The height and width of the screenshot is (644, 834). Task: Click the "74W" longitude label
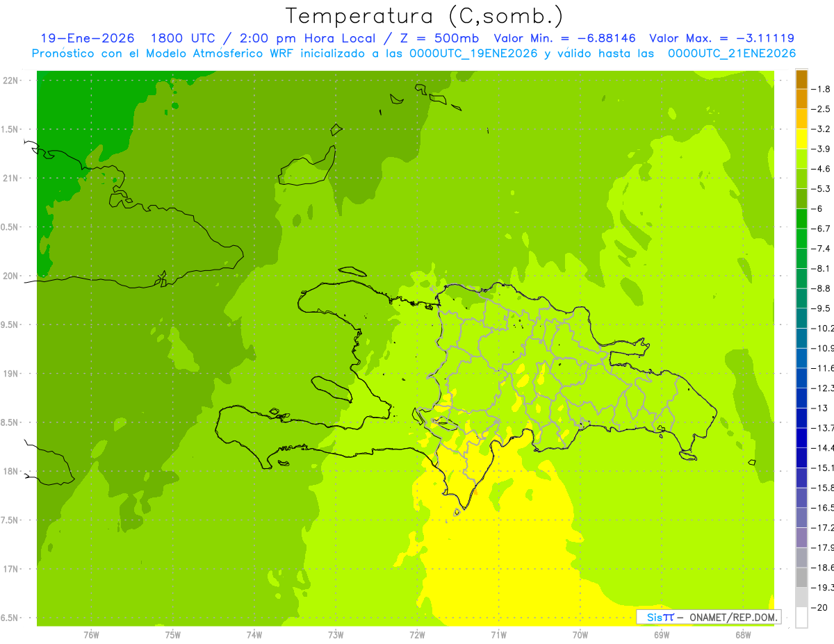tap(254, 635)
